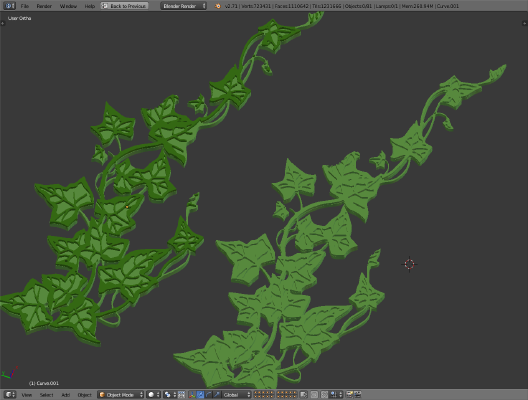Click the Faces count in info bar
Image resolution: width=528 pixels, height=400 pixels.
pos(292,6)
